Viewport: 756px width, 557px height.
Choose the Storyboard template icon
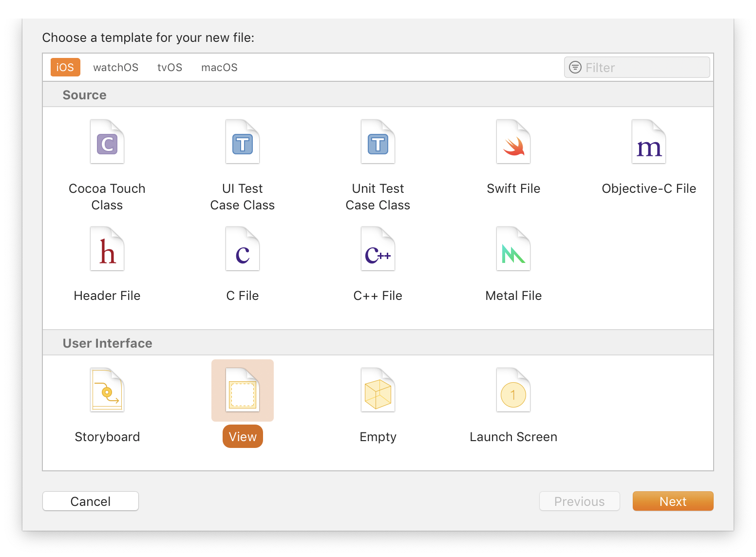107,390
